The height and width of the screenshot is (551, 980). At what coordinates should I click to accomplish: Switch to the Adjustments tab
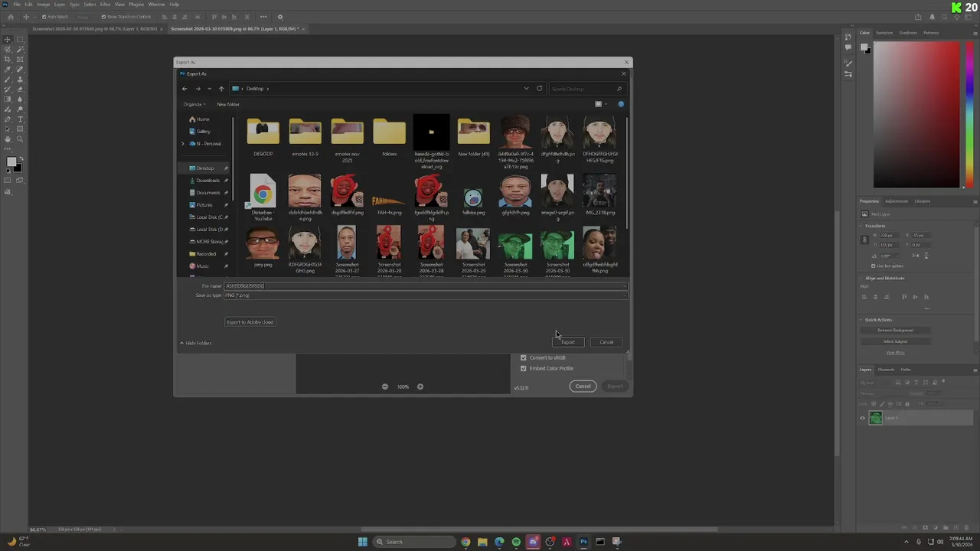pos(897,201)
